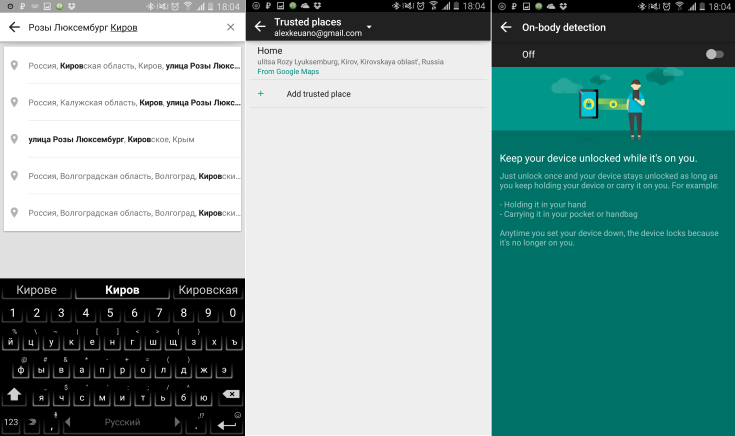Tap the keyboard enter key

(227, 425)
